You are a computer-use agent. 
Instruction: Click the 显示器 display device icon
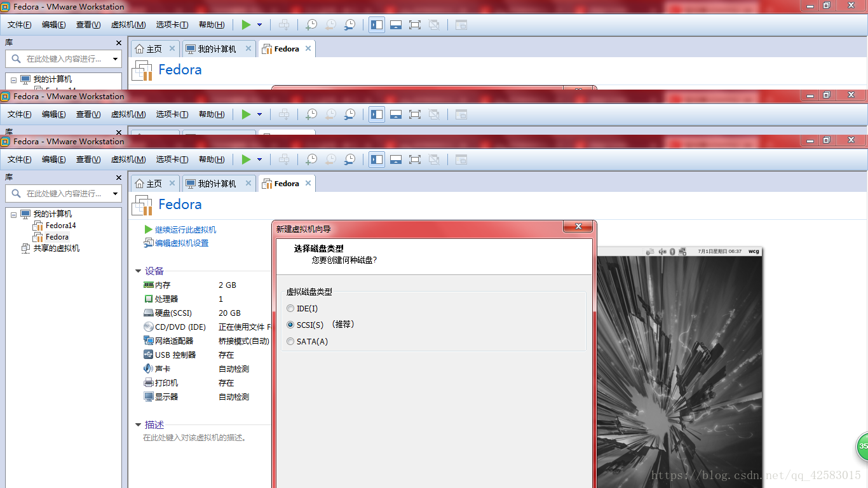149,397
